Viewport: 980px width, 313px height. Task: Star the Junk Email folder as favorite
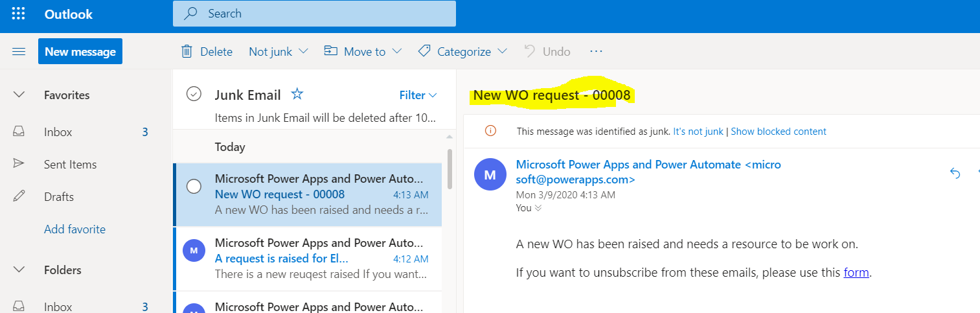[x=297, y=95]
